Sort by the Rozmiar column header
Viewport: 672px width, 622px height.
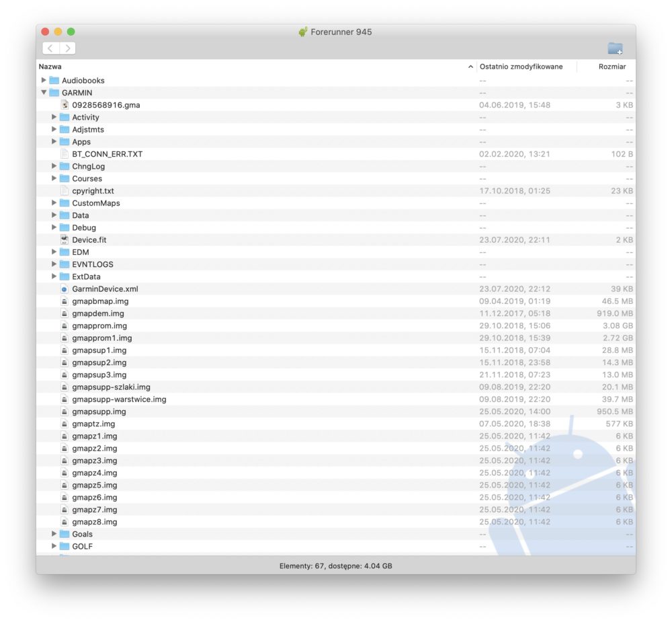[x=612, y=67]
